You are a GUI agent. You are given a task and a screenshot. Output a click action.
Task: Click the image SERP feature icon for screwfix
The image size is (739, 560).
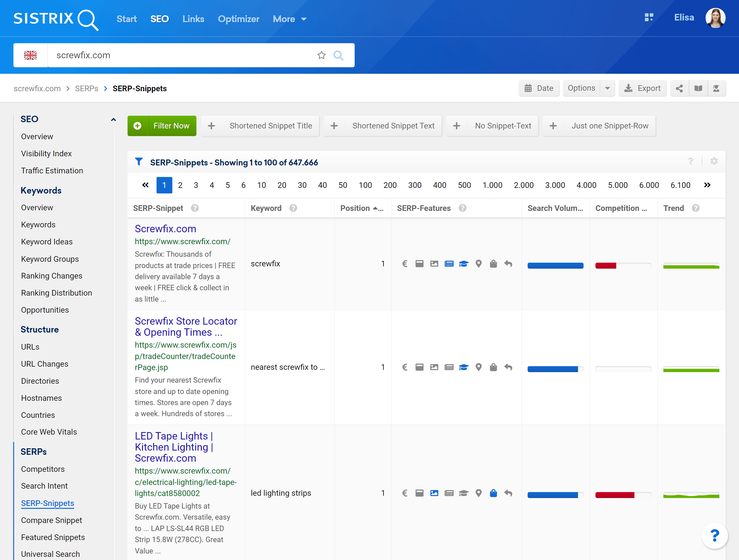click(434, 264)
